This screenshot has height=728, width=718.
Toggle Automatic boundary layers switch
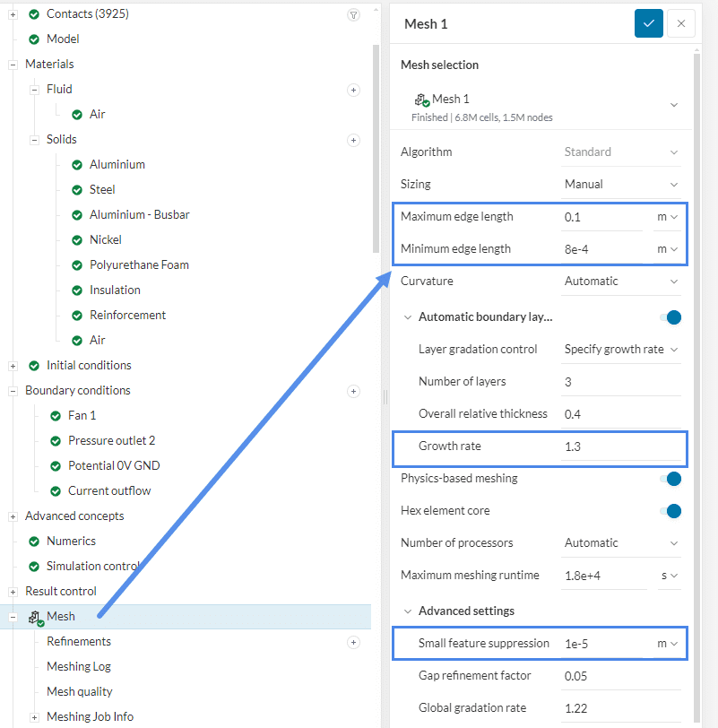pos(670,317)
